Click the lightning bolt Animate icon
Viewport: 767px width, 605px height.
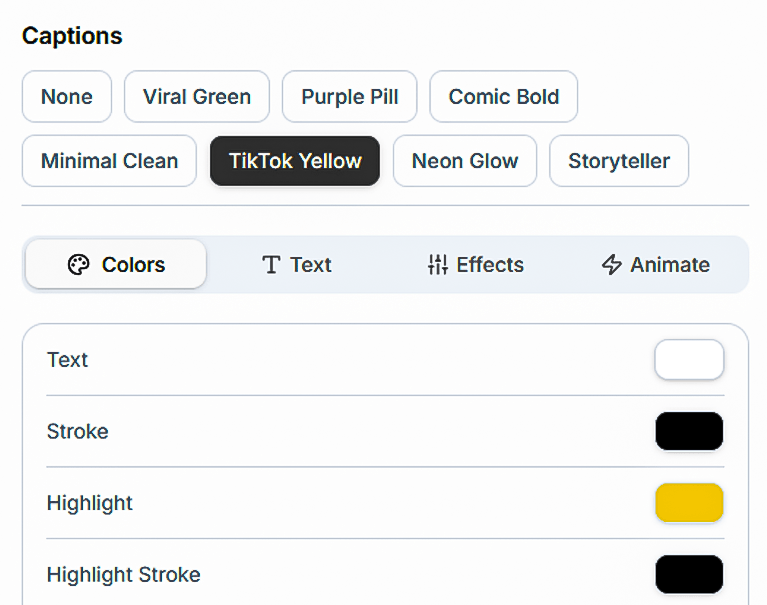click(611, 265)
